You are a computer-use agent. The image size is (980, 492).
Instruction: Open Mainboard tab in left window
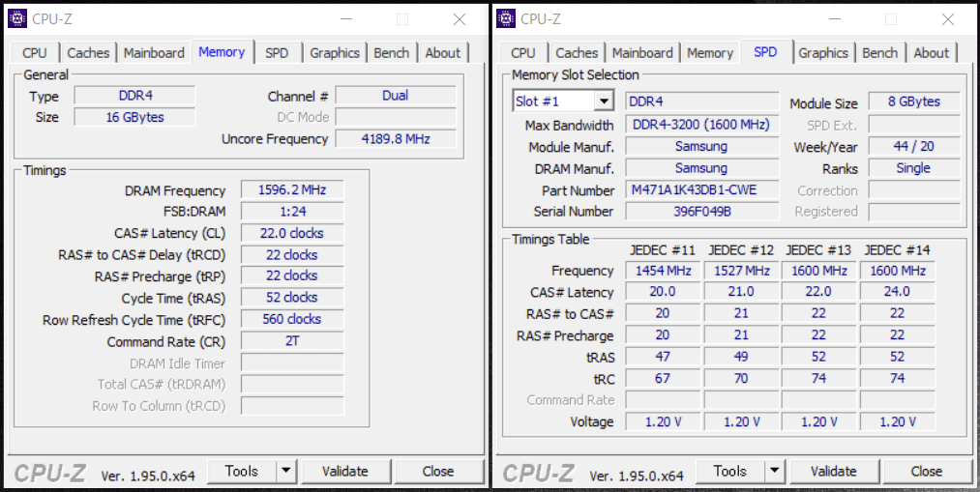click(154, 53)
